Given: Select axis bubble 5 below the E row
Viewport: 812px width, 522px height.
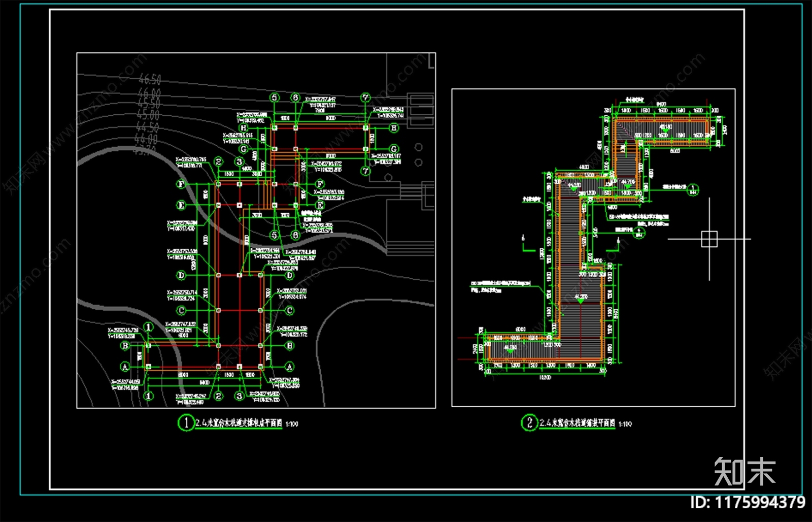Looking at the screenshot, I should coord(275,235).
